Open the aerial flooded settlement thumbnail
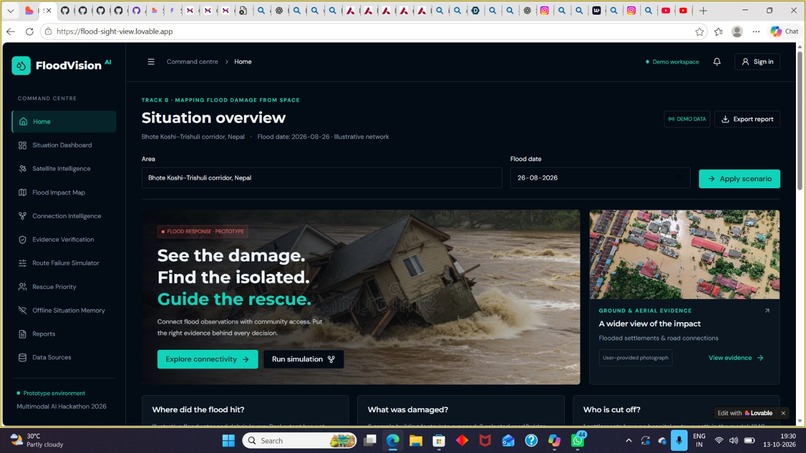Viewport: 806px width, 453px height. point(684,255)
